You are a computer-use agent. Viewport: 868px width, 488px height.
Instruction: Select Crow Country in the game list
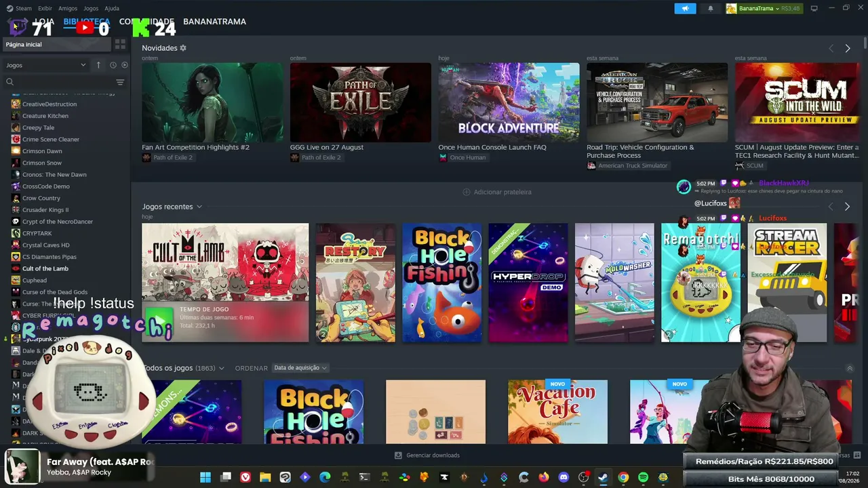point(41,198)
